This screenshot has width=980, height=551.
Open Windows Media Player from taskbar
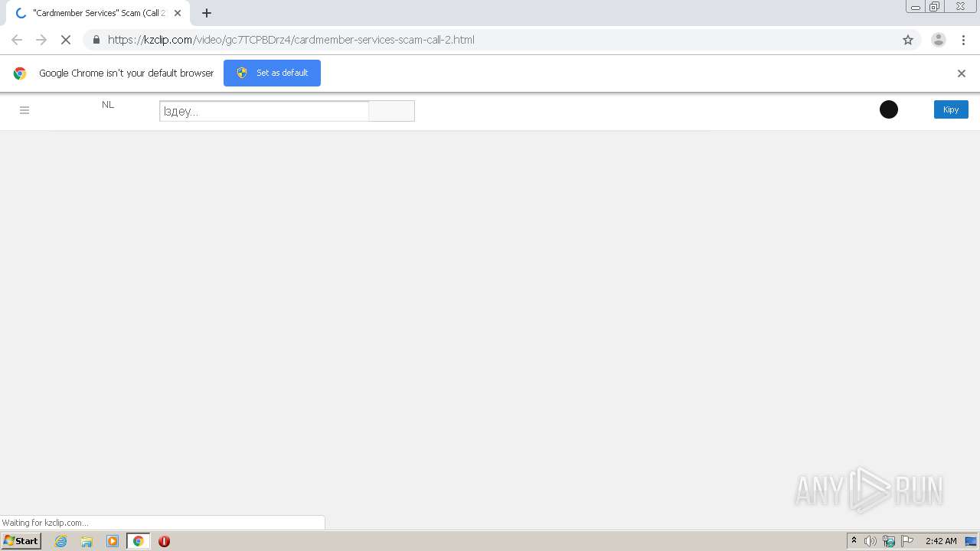point(113,541)
